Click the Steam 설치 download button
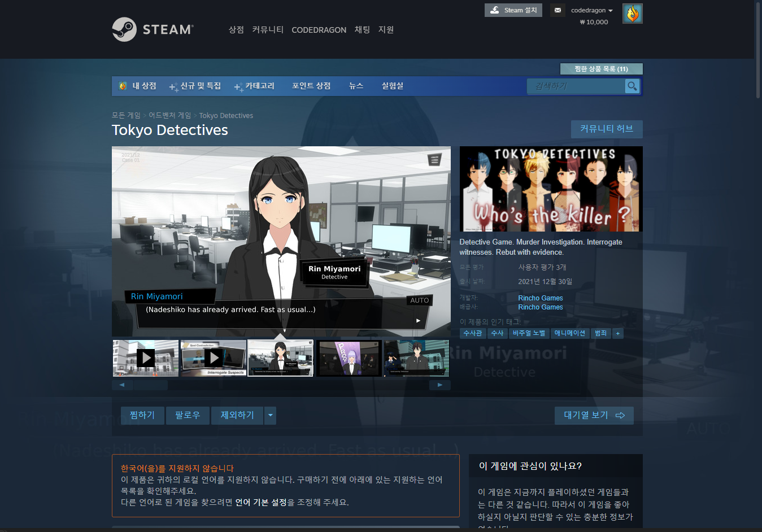The image size is (762, 532). (513, 10)
